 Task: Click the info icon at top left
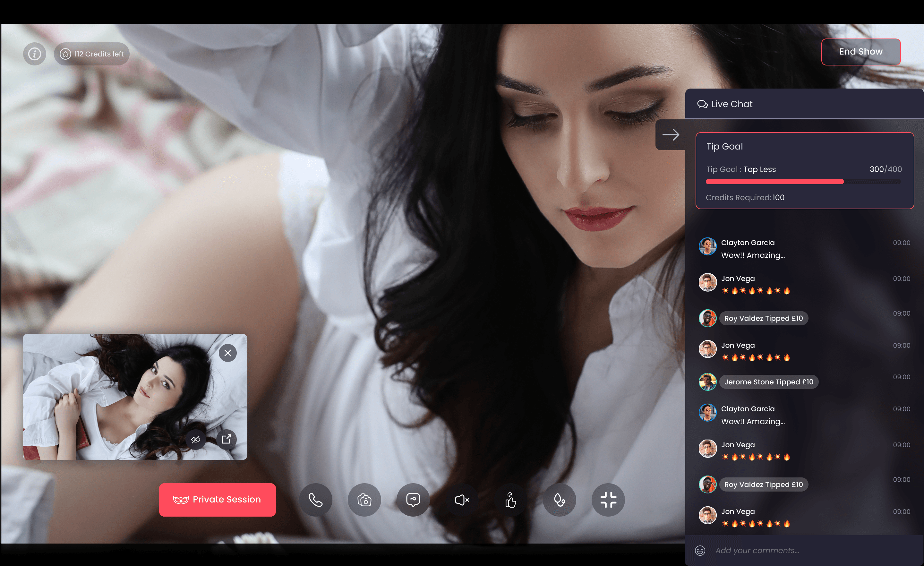click(35, 54)
